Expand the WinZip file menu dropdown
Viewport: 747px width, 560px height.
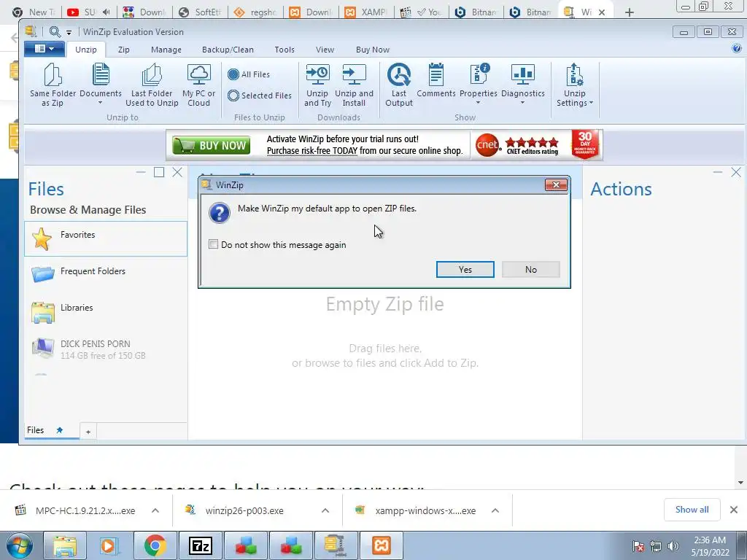pyautogui.click(x=44, y=49)
